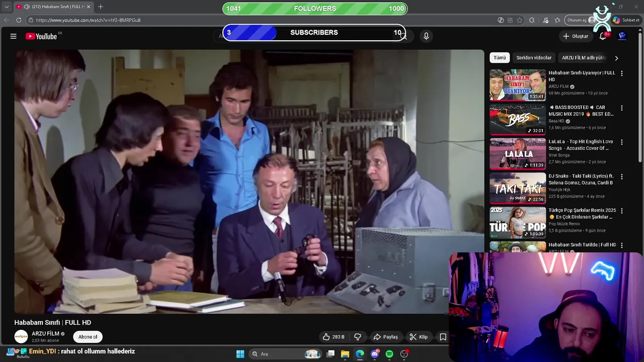Open LaLaLa Top Hit English thumbnail

click(518, 154)
